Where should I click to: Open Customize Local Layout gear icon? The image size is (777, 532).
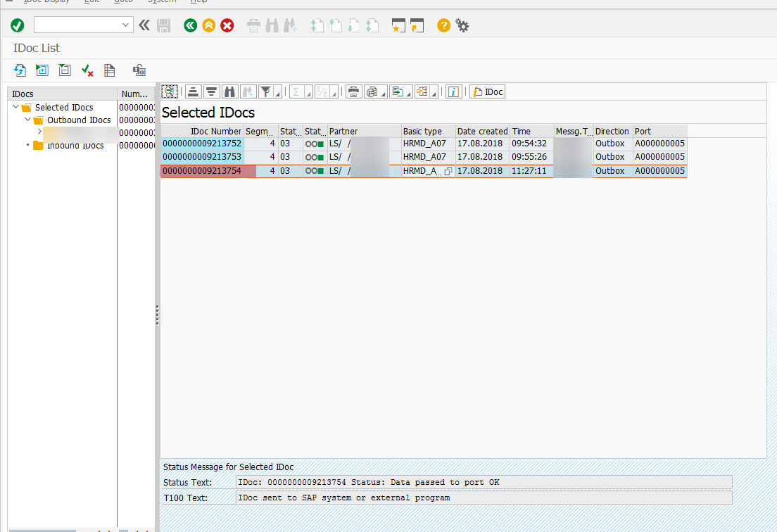click(462, 25)
